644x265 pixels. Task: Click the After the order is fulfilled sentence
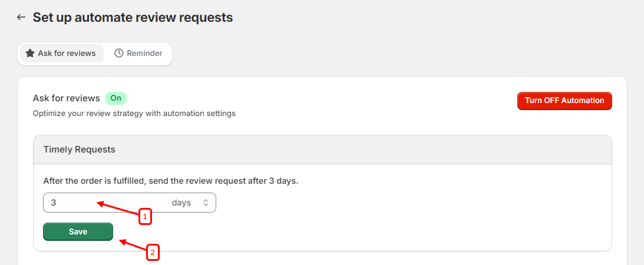click(x=171, y=181)
